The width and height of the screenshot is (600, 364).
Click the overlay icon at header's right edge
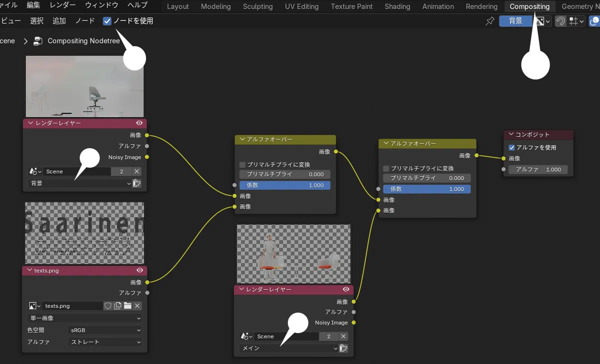point(594,21)
